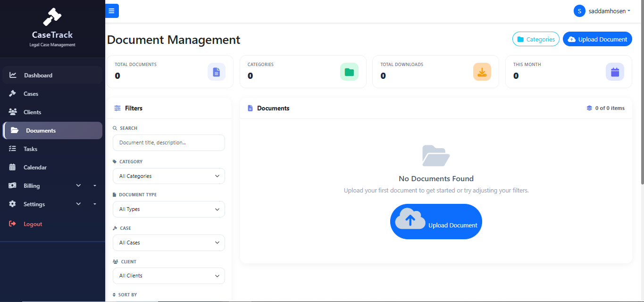This screenshot has height=302, width=644.
Task: Click the CaseTrack brand title text
Action: (52, 35)
